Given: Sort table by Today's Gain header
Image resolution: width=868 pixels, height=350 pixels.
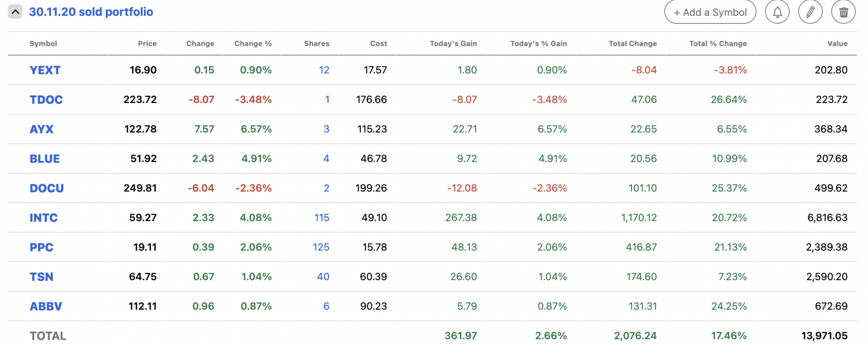Looking at the screenshot, I should click(x=453, y=43).
